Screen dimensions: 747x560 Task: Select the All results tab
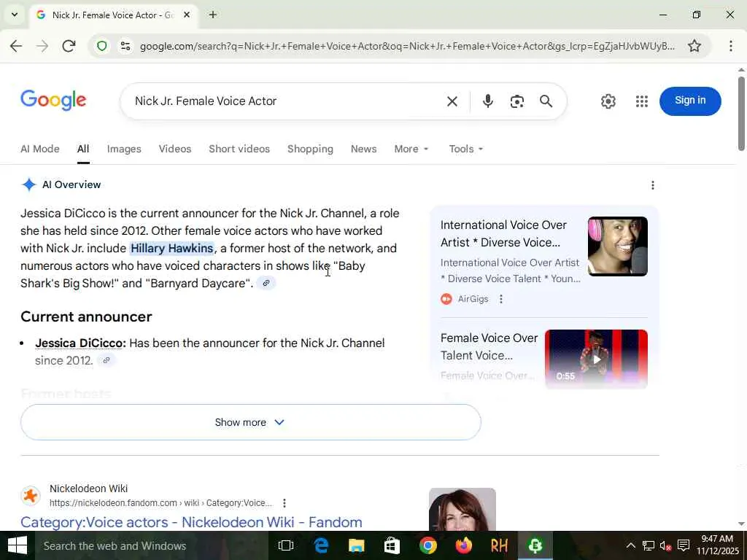click(83, 149)
